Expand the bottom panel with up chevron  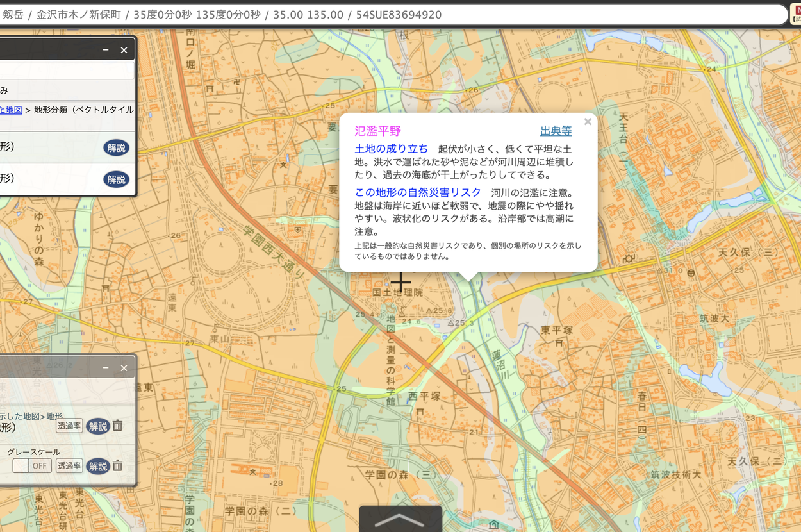pos(400,520)
